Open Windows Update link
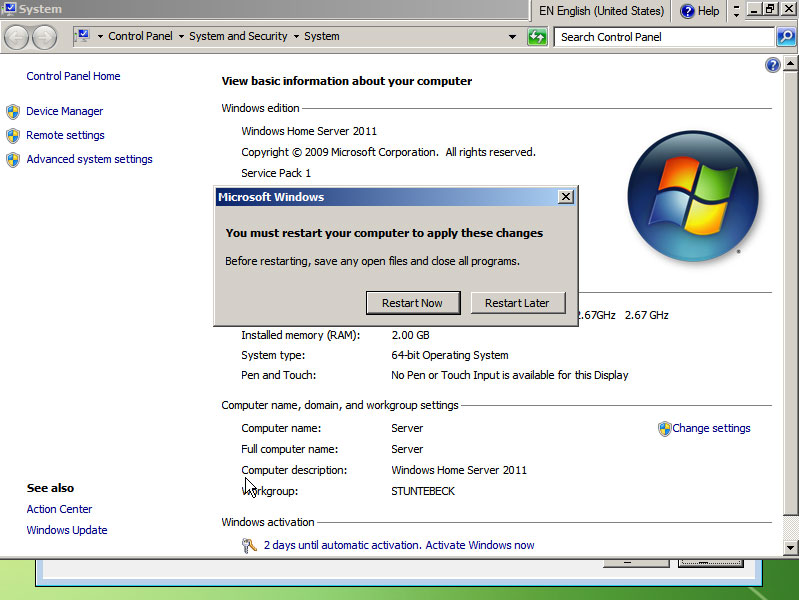The width and height of the screenshot is (799, 600). [x=67, y=530]
